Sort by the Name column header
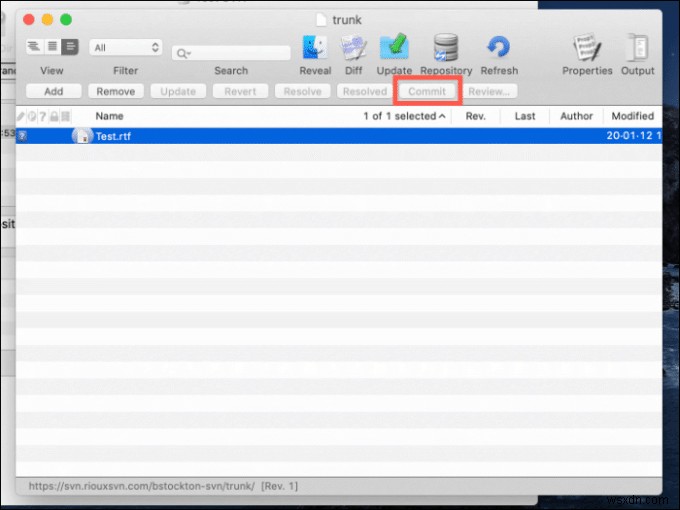680x510 pixels. (x=109, y=116)
